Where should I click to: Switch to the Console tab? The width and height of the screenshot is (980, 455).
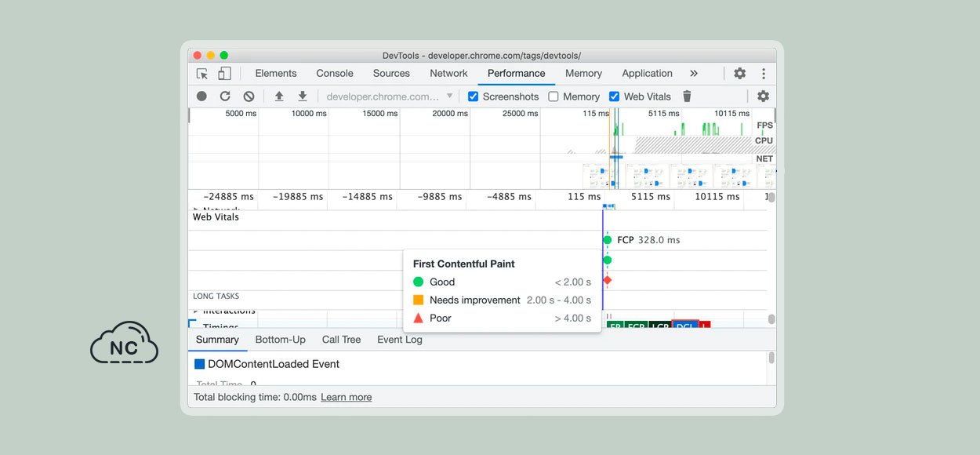(x=335, y=74)
